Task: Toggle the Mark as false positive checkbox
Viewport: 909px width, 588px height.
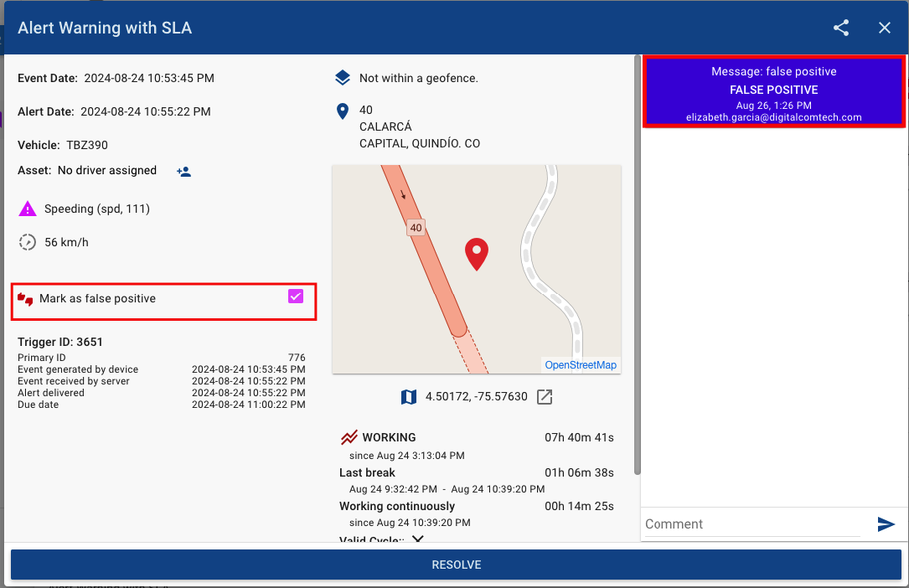Action: click(x=296, y=297)
